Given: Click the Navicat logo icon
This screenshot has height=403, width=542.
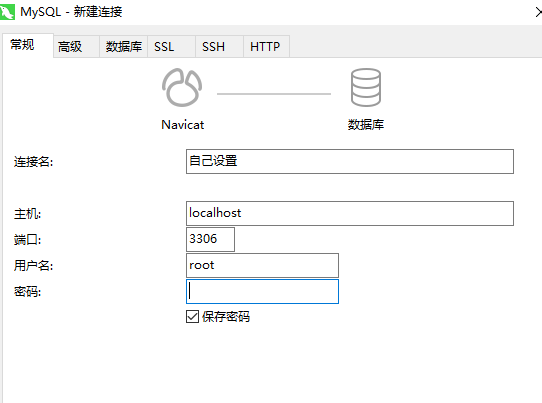Looking at the screenshot, I should 182,87.
